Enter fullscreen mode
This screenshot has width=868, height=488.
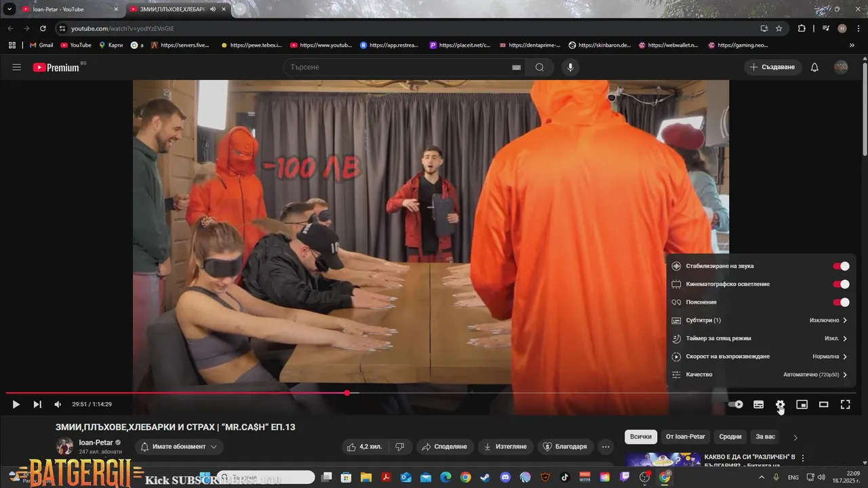tap(845, 405)
